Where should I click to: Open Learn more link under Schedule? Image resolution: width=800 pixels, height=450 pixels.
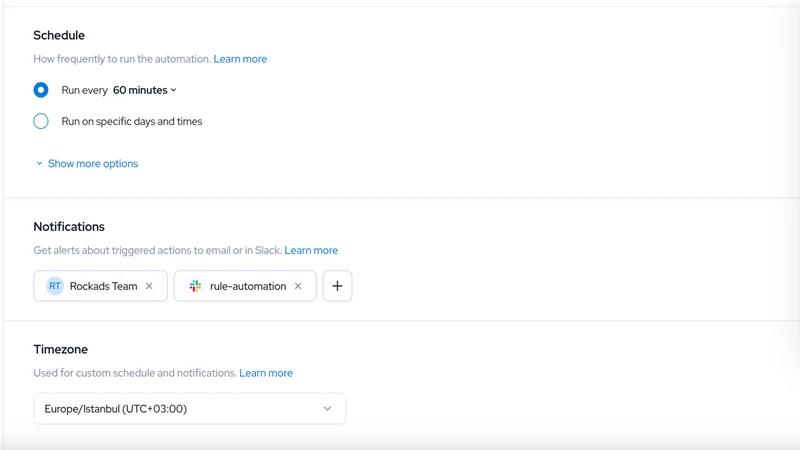[240, 59]
